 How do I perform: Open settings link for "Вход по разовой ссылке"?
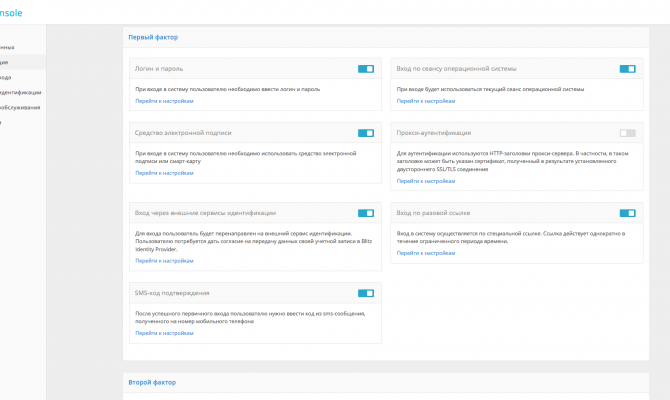coord(425,253)
